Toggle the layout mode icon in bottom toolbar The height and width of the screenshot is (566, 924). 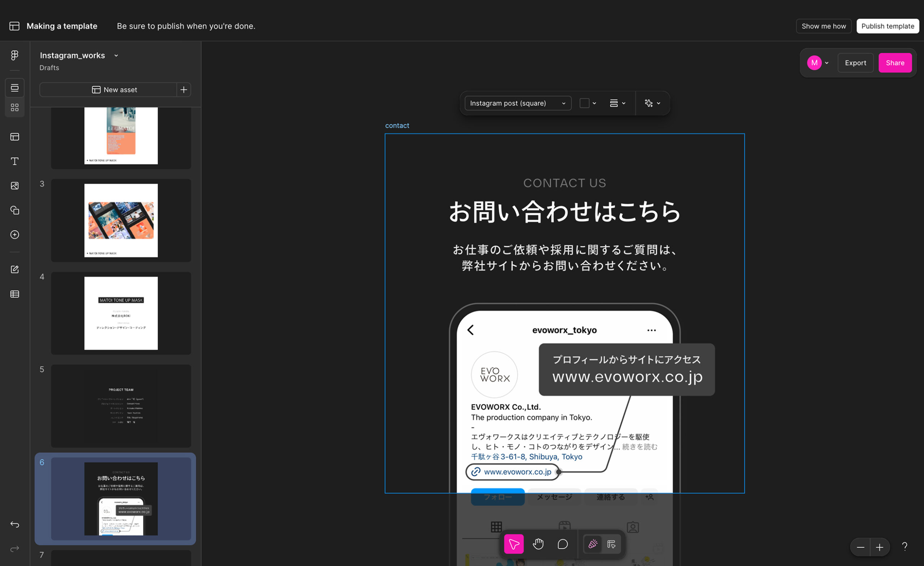tap(611, 544)
